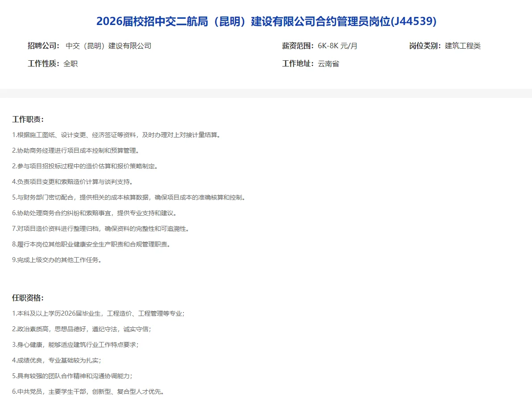
Task: Click the line 协助商务经理进行项目成本控制和预算管理
Action: click(x=76, y=150)
